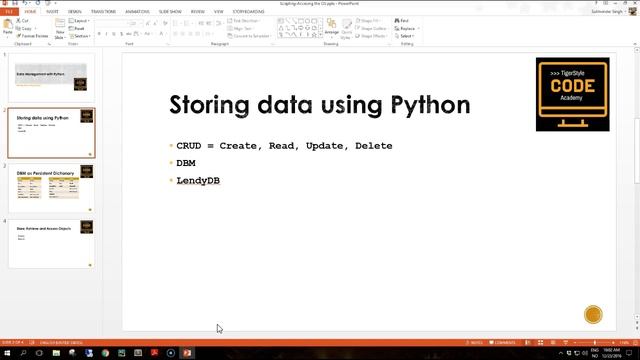The height and width of the screenshot is (360, 640).
Task: Click the slide title 'Storing data using Python'
Action: coord(320,104)
